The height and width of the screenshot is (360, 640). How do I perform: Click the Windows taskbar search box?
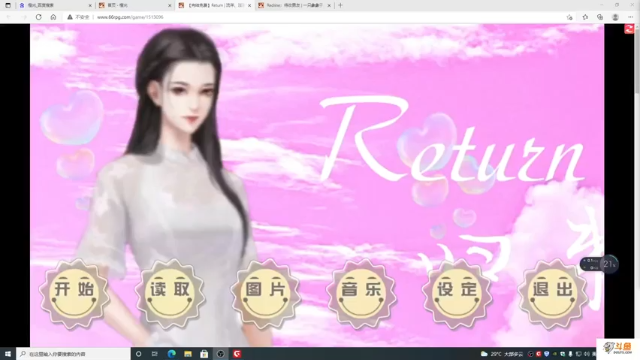click(73, 354)
